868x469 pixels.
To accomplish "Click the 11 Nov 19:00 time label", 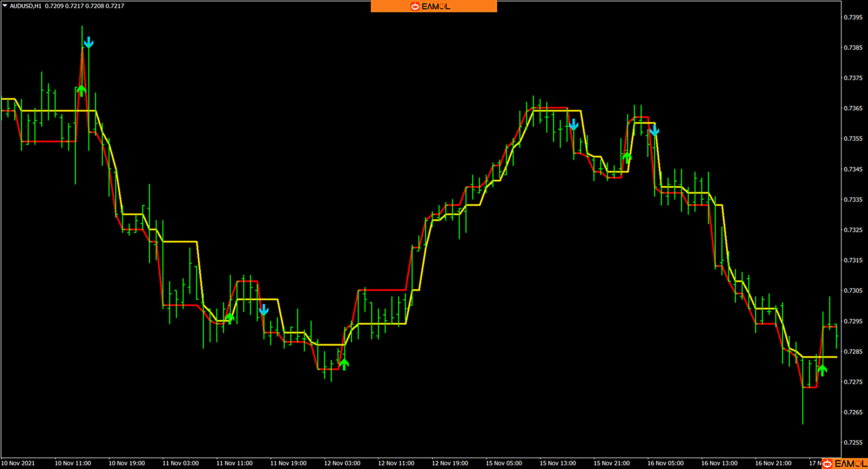I will tap(288, 463).
